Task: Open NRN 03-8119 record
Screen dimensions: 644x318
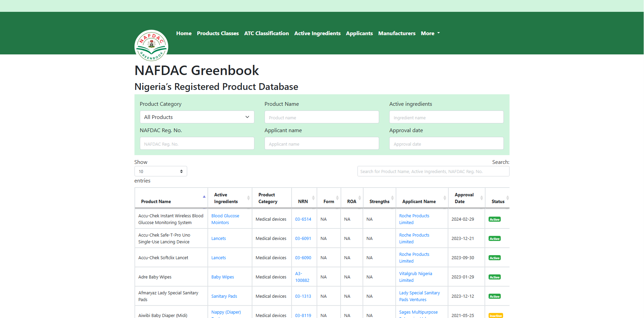Action: coord(303,315)
